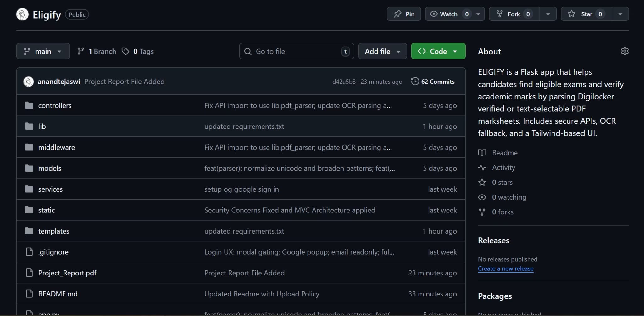Open the Project_Report.pdf file
The image size is (644, 316).
click(x=67, y=273)
